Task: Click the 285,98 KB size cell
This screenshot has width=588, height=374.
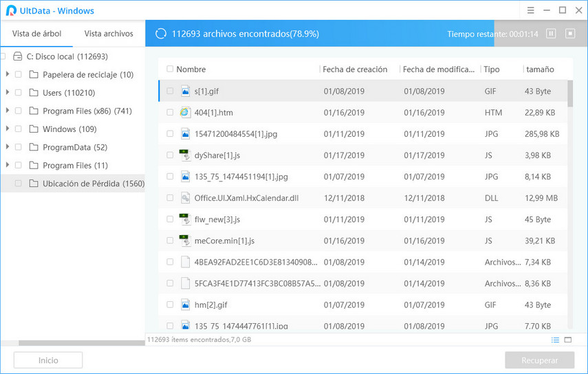Action: (x=542, y=134)
